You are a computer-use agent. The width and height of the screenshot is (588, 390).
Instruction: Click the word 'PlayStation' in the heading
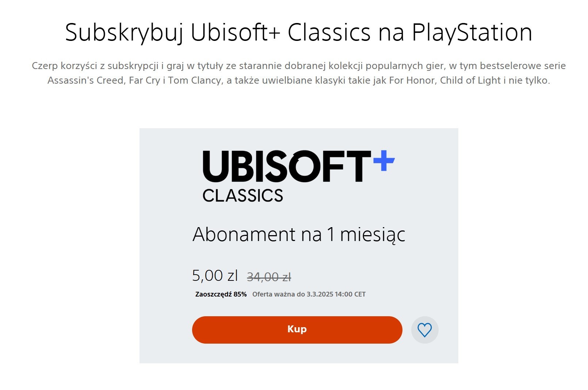click(472, 33)
